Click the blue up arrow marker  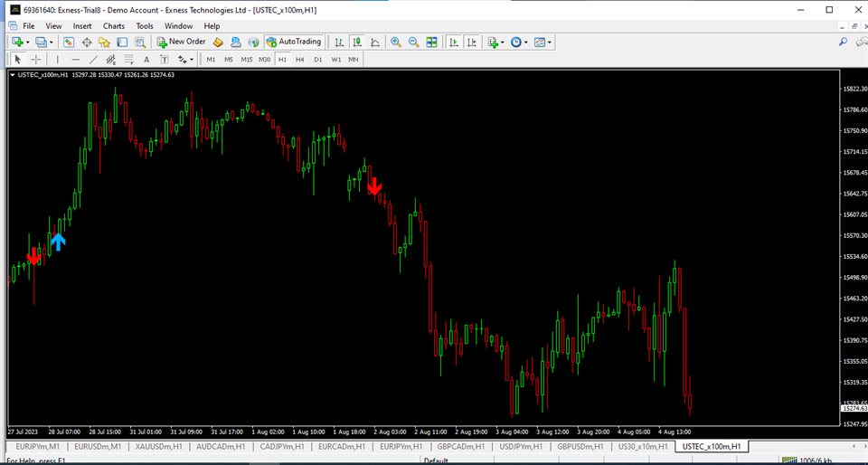coord(58,242)
